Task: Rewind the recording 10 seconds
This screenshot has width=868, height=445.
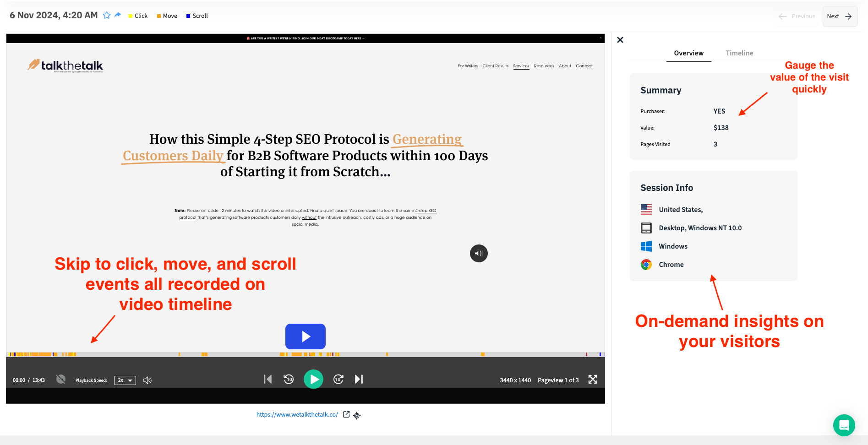Action: (289, 379)
